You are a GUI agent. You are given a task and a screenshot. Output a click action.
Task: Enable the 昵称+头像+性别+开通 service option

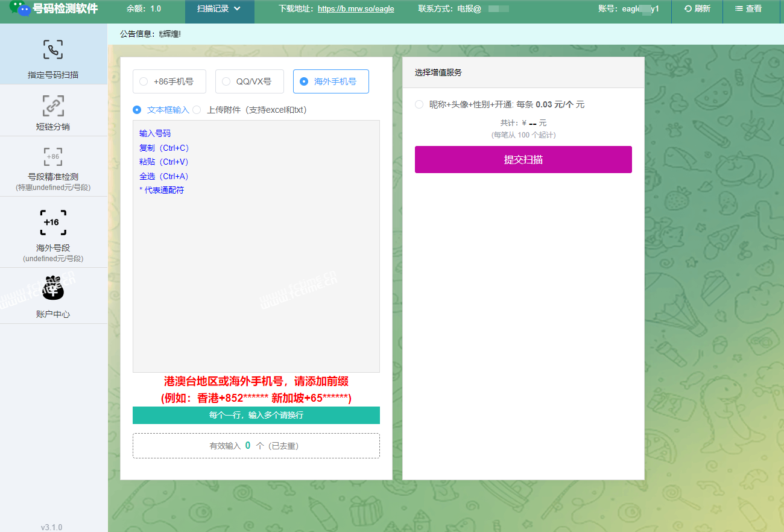[419, 104]
